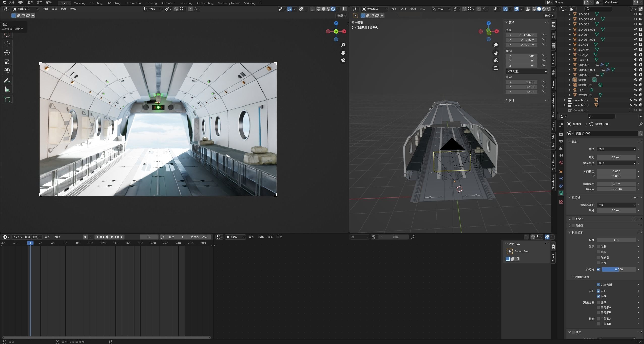Click current frame field showing 4

(149, 237)
